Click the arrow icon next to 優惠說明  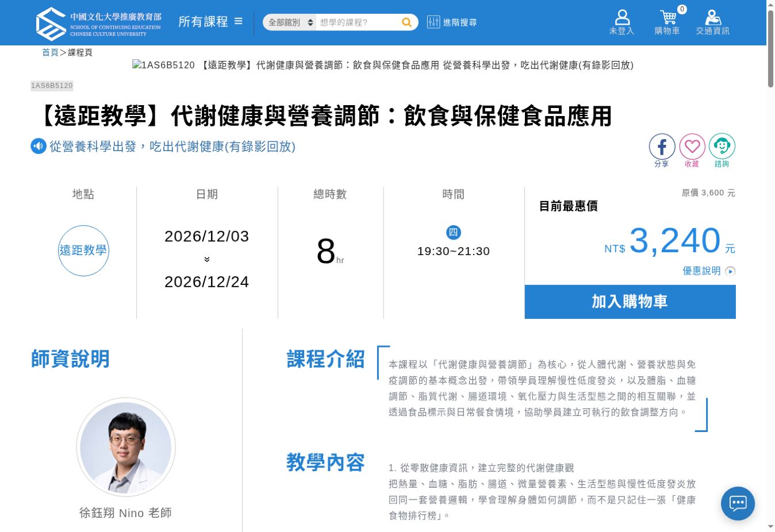pos(731,271)
